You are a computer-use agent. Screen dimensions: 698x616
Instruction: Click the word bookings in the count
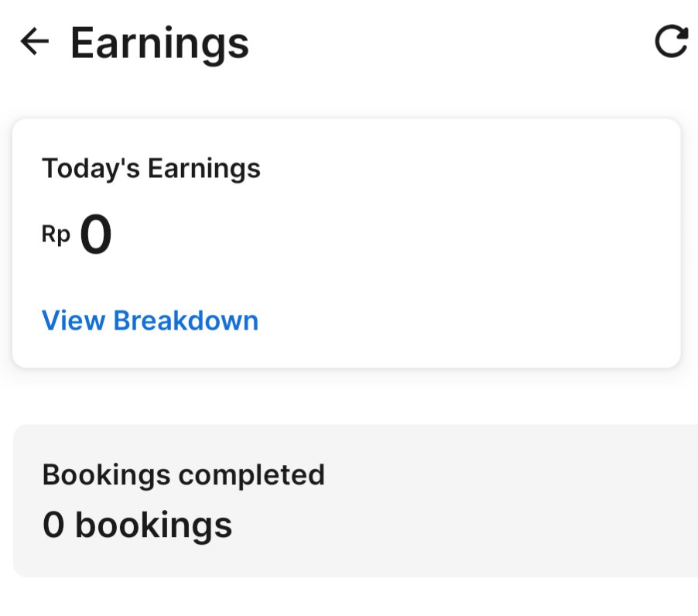tap(154, 525)
